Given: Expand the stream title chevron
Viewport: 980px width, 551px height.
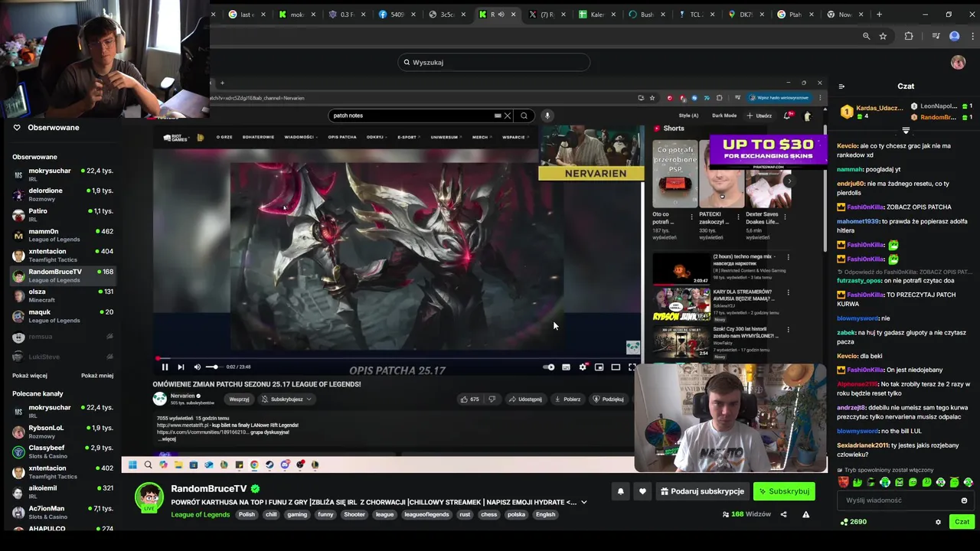Looking at the screenshot, I should tap(584, 503).
